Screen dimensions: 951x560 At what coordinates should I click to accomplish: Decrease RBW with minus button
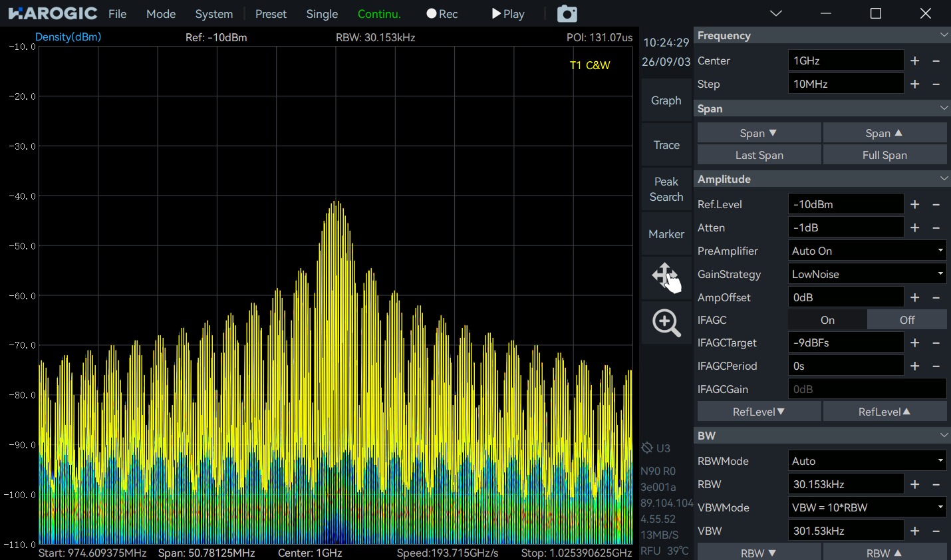936,484
